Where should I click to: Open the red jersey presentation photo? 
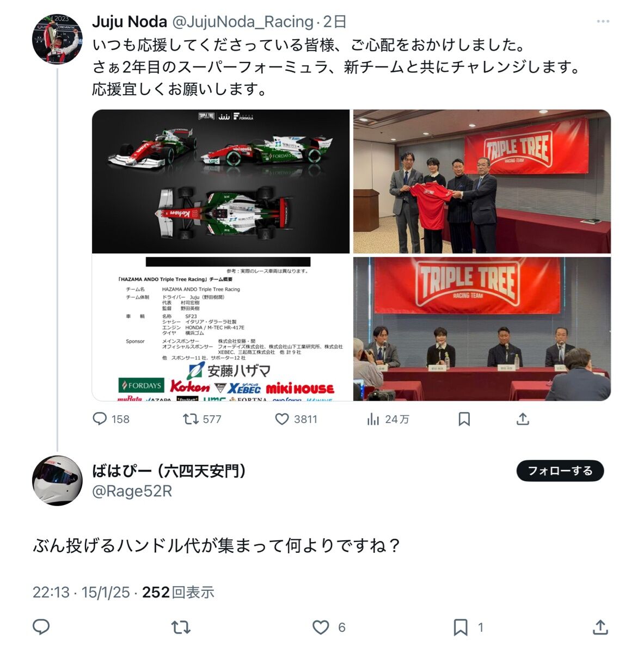pos(482,181)
